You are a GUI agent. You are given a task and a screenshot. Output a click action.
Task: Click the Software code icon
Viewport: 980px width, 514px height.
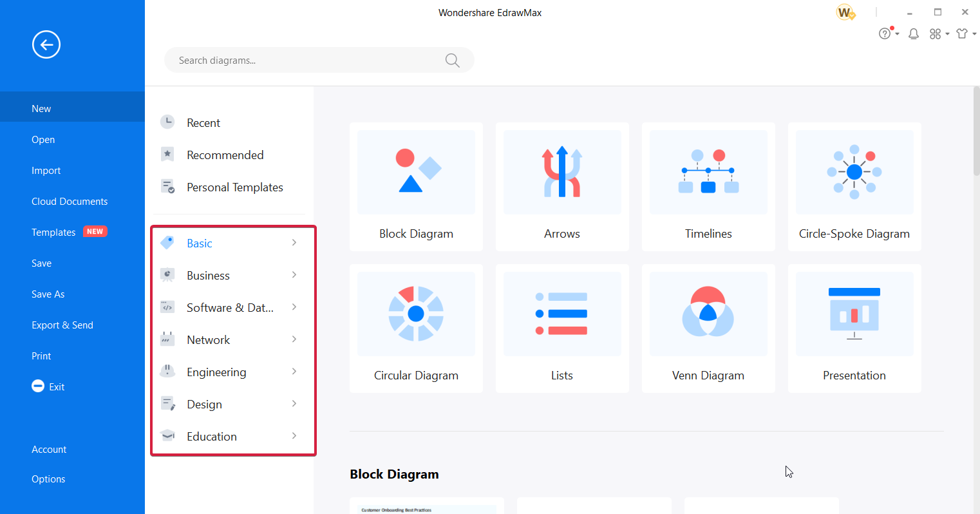(167, 307)
